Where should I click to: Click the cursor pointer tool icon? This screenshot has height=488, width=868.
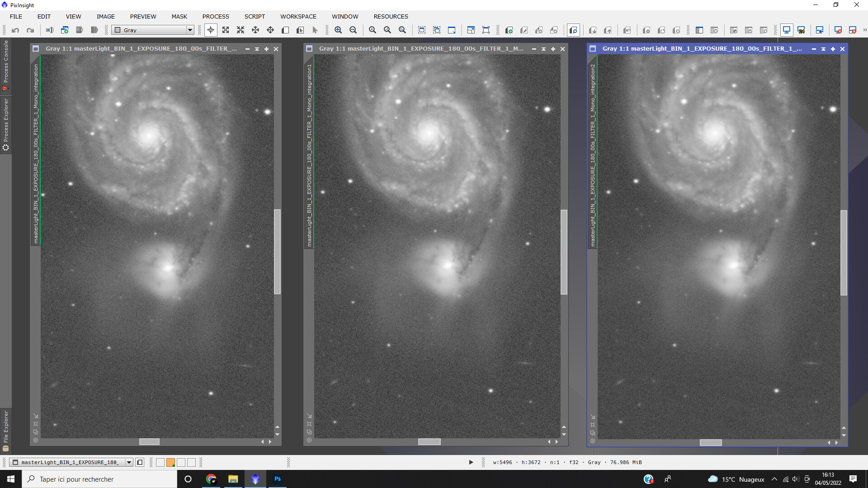coord(315,30)
